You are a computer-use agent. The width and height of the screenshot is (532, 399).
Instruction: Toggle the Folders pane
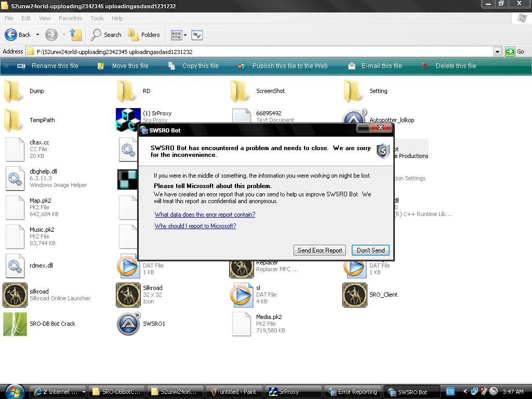(143, 35)
